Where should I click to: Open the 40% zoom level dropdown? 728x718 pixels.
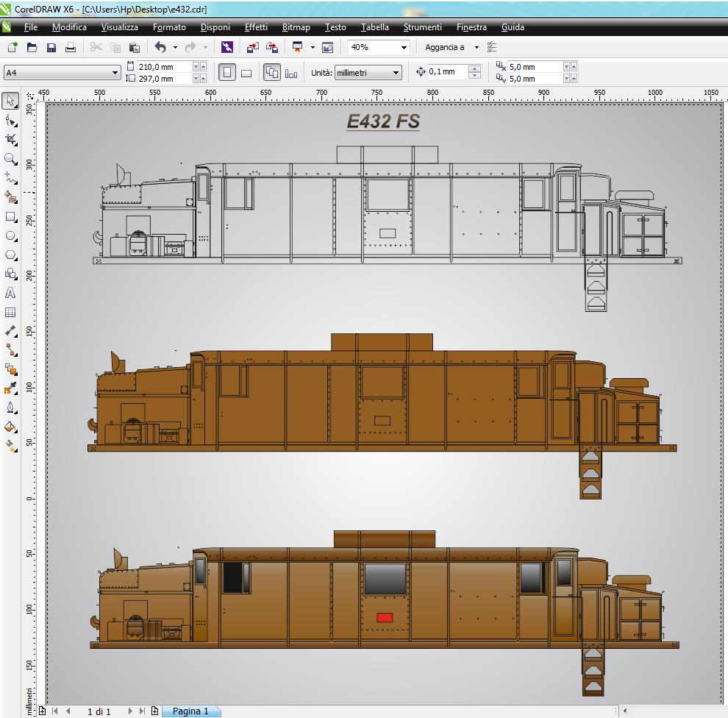point(403,47)
